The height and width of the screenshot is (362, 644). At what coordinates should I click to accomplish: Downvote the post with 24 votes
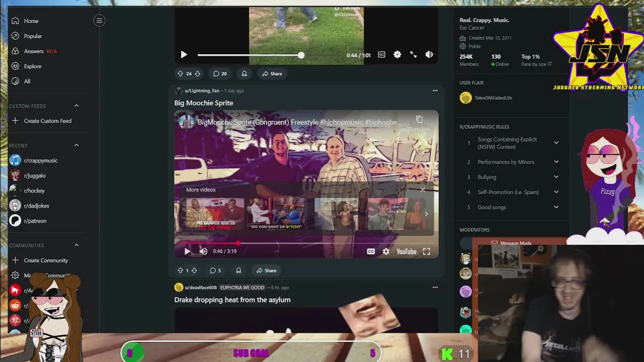click(197, 73)
